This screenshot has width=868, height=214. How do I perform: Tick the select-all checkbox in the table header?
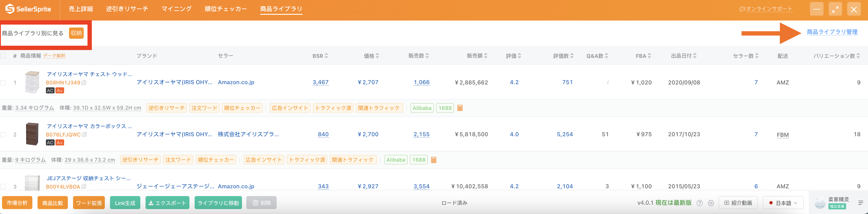pos(3,56)
